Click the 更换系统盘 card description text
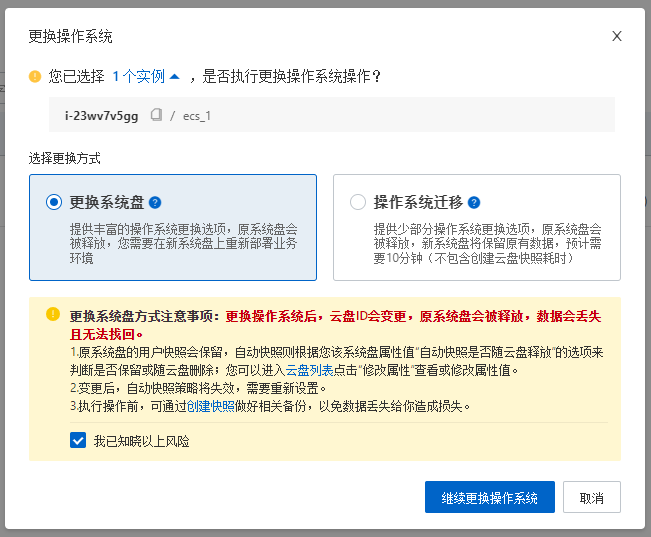Viewport: 651px width, 537px height. (183, 243)
